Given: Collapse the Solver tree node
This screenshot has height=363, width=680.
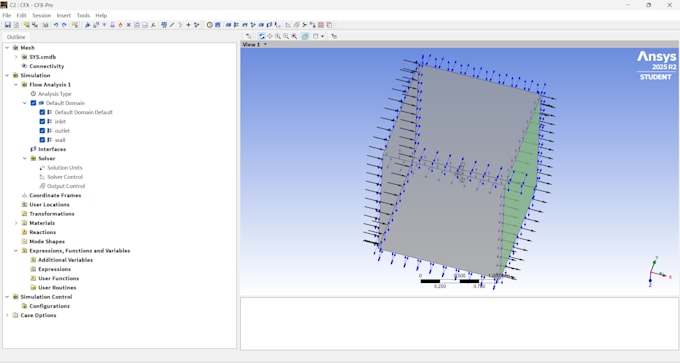Looking at the screenshot, I should pyautogui.click(x=25, y=158).
